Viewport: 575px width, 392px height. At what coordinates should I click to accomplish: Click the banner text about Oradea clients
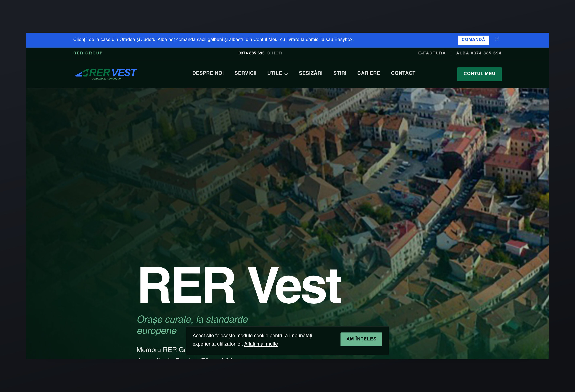(x=213, y=40)
